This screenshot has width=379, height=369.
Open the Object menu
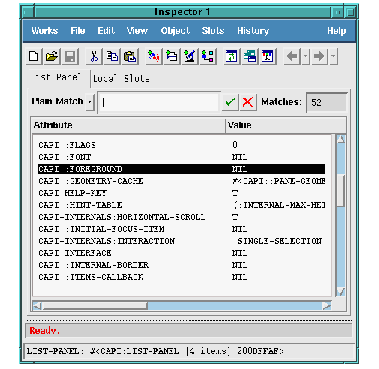click(175, 31)
